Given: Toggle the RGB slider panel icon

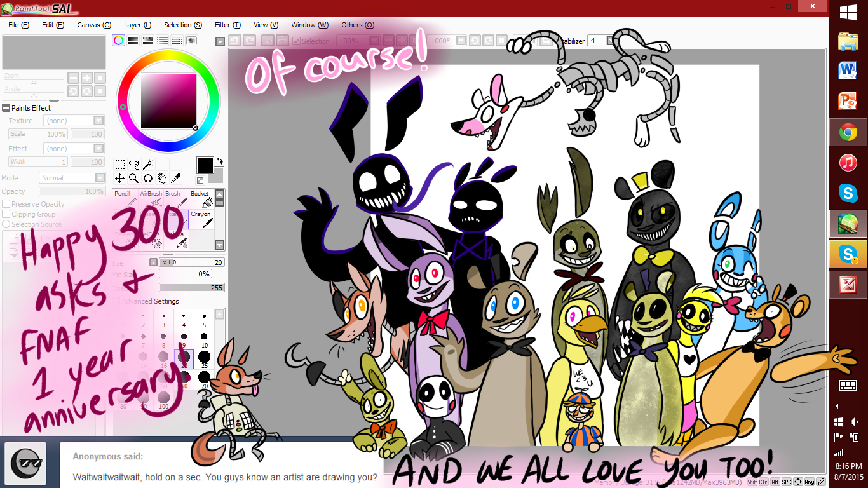Looking at the screenshot, I should pos(133,41).
